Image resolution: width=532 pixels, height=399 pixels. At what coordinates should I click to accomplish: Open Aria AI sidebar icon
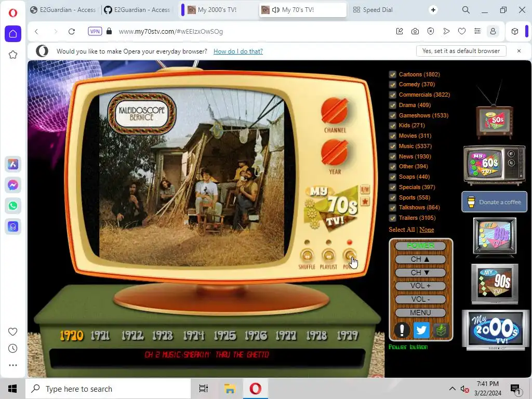13,165
